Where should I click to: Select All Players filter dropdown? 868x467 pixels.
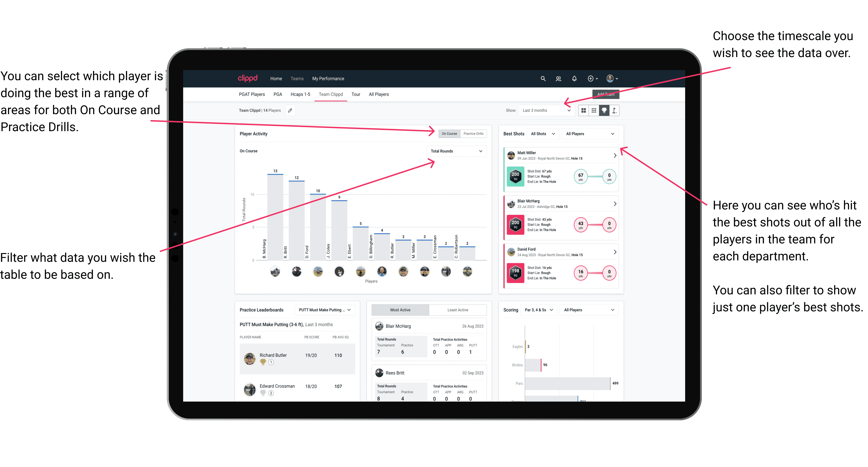[589, 134]
